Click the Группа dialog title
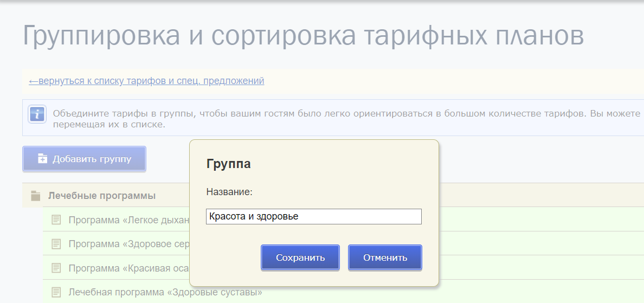 [x=228, y=164]
